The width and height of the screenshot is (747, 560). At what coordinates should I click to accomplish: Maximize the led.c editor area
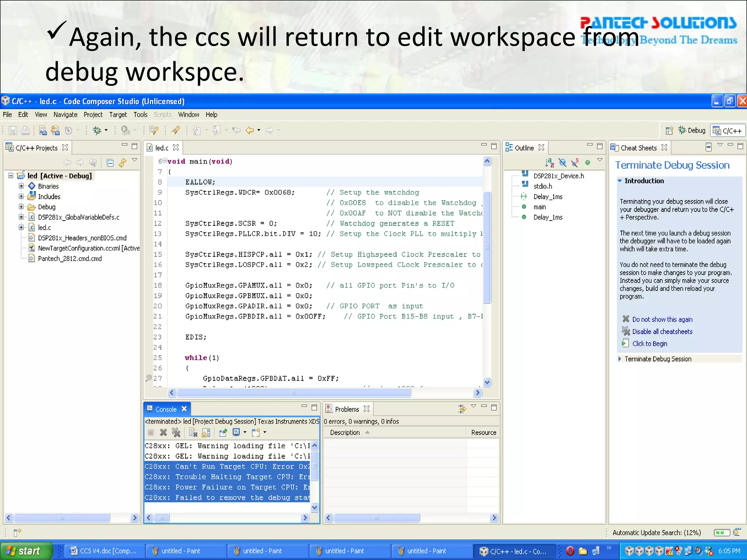click(494, 146)
